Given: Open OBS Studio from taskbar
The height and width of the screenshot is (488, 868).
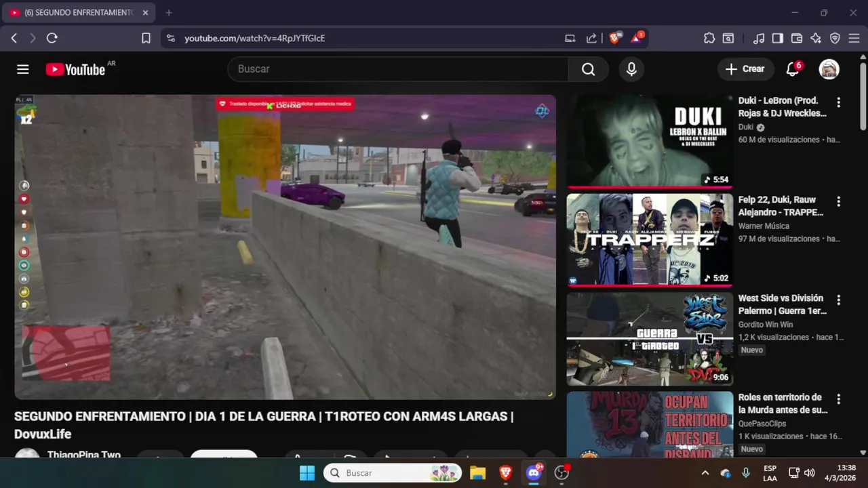Looking at the screenshot, I should (x=561, y=472).
